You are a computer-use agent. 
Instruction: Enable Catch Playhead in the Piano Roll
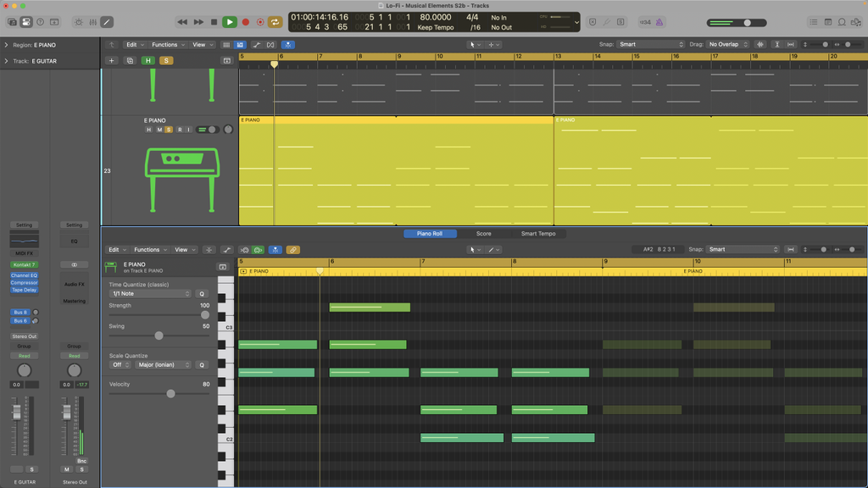coord(259,249)
